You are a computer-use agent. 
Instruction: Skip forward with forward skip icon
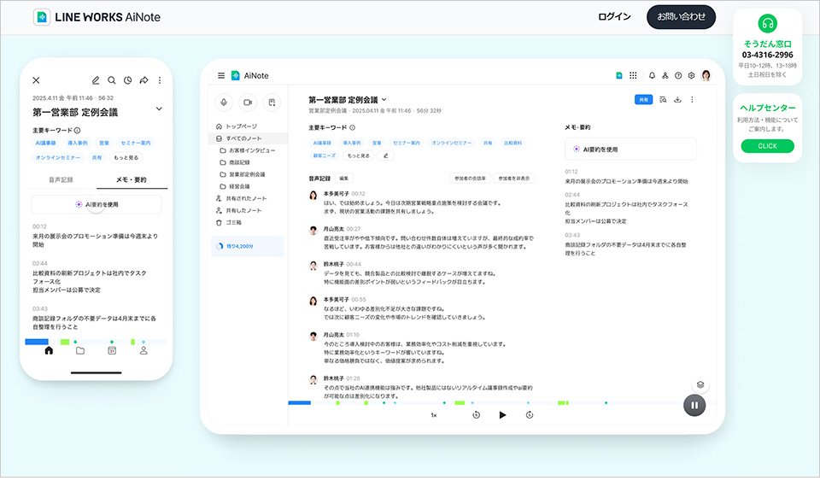530,415
